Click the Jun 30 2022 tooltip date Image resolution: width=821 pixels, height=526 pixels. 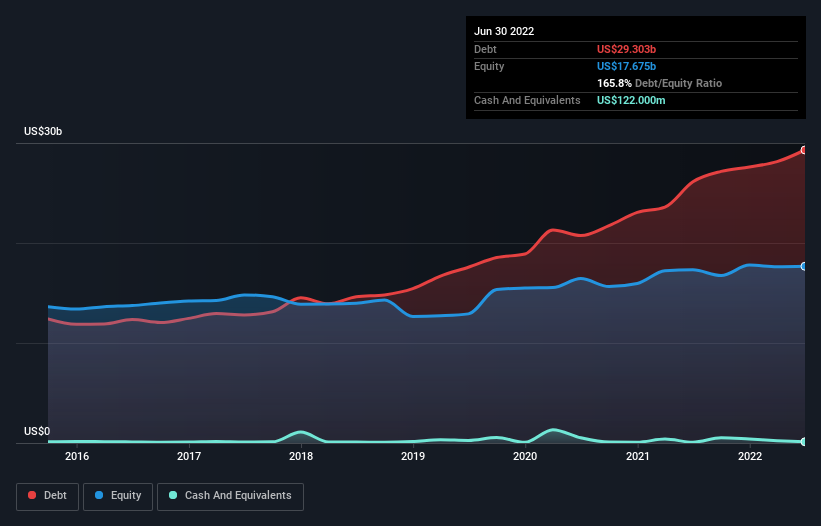pyautogui.click(x=504, y=31)
